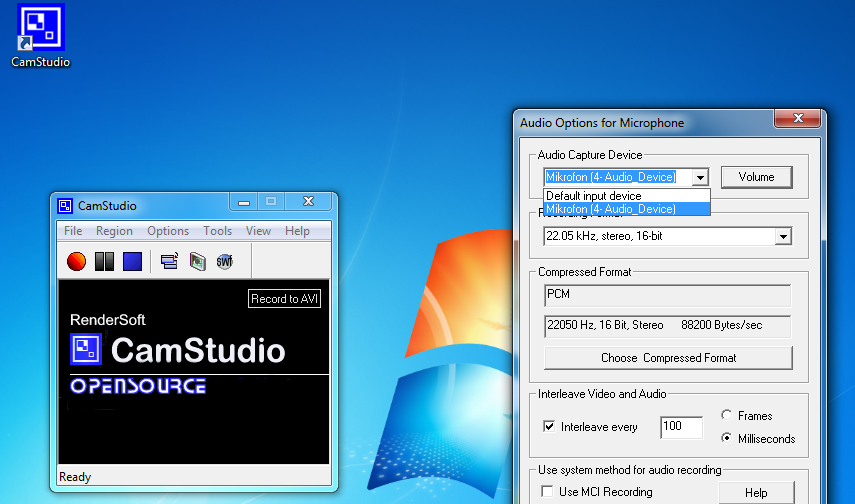Switch output using the SWF icon

(225, 261)
